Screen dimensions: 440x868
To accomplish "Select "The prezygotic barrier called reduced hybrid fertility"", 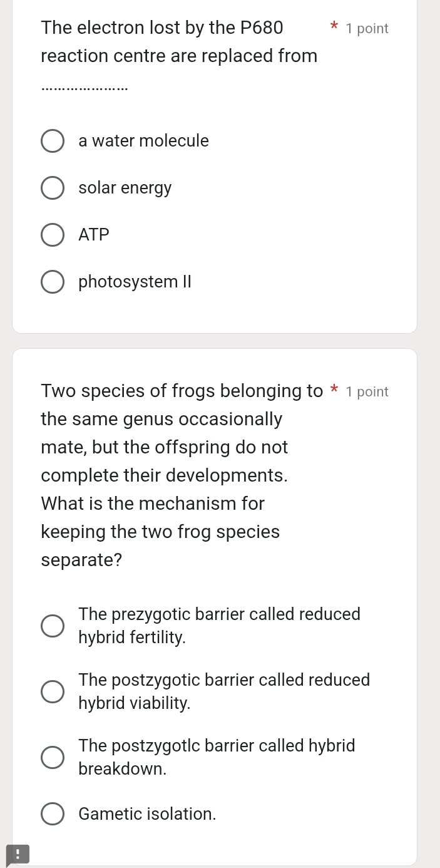I will 53,625.
